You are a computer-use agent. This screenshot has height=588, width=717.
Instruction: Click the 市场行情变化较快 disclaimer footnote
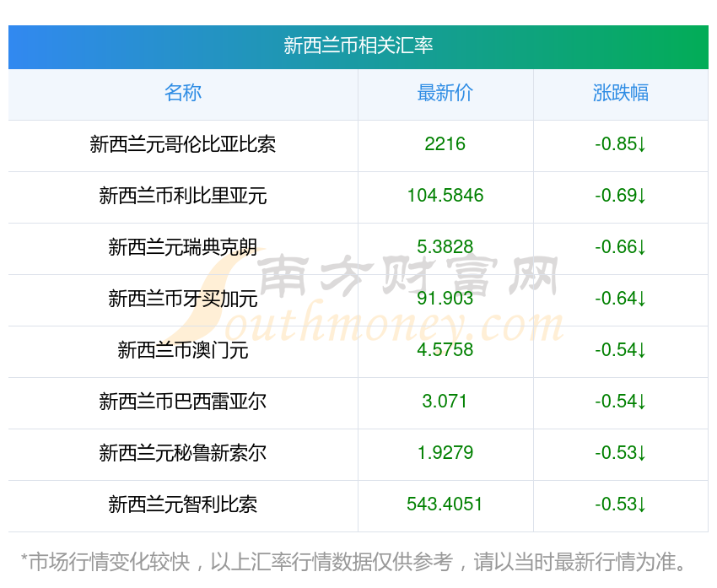(353, 562)
